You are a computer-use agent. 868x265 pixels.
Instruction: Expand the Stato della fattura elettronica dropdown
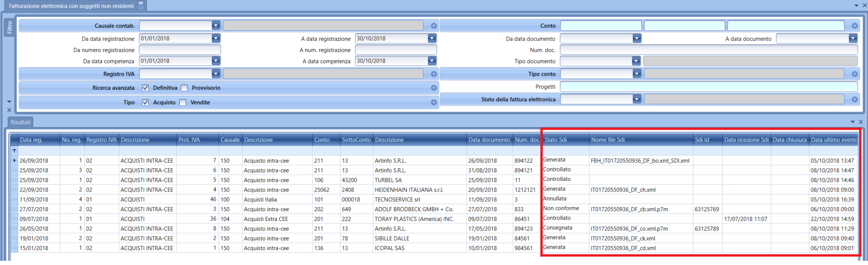pyautogui.click(x=636, y=99)
